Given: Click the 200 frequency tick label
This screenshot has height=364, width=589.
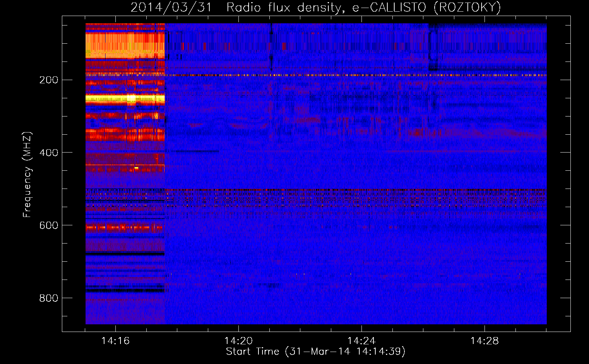Looking at the screenshot, I should click(x=49, y=80).
